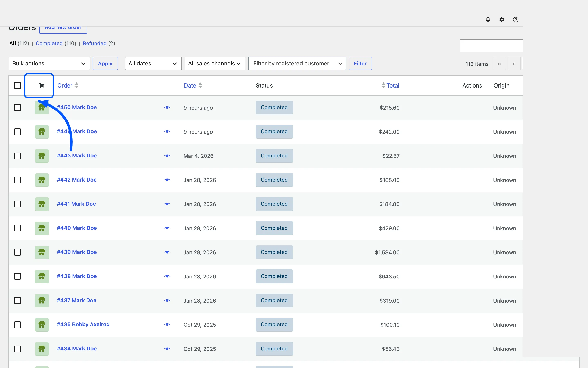Screen dimensions: 588x368
Task: Select the checkbox for order #449
Action: click(18, 132)
